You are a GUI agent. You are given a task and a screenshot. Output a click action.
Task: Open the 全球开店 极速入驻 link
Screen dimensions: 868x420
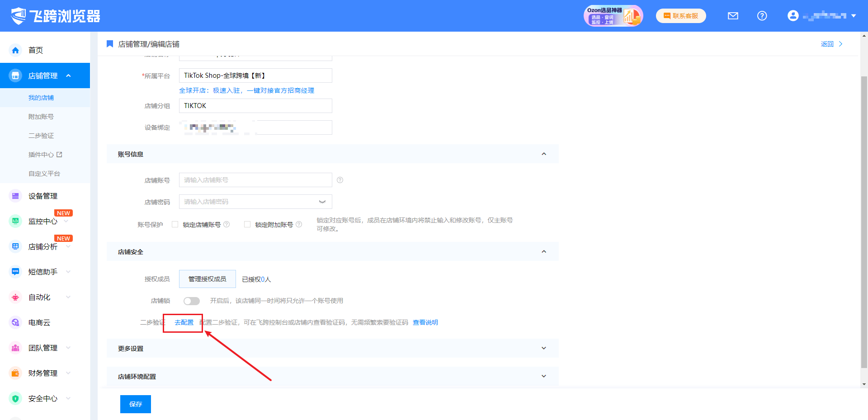click(247, 90)
